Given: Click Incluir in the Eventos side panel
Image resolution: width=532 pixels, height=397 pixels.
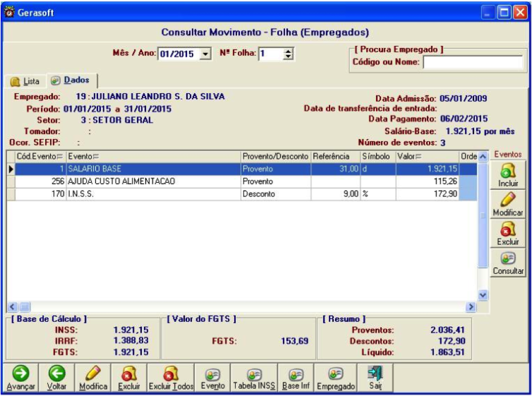Looking at the screenshot, I should 508,175.
